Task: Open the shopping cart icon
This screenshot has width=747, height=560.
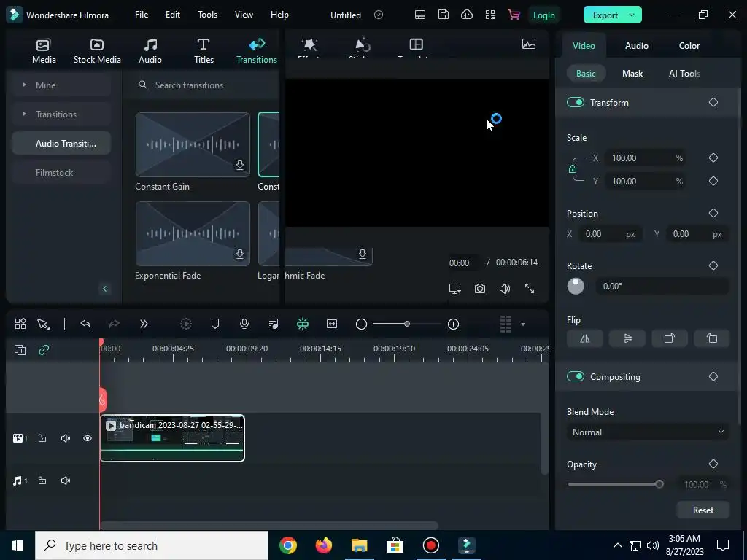Action: [514, 15]
